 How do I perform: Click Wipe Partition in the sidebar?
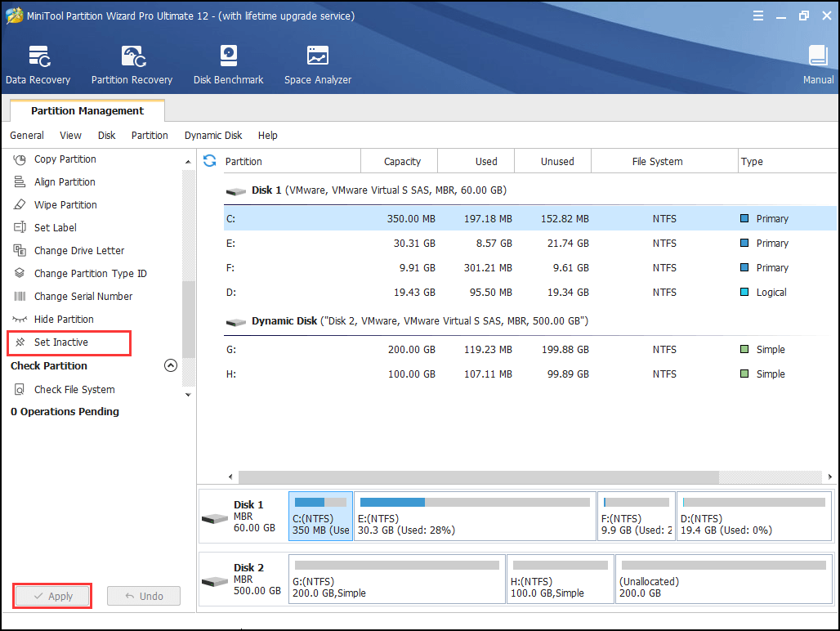click(x=65, y=204)
